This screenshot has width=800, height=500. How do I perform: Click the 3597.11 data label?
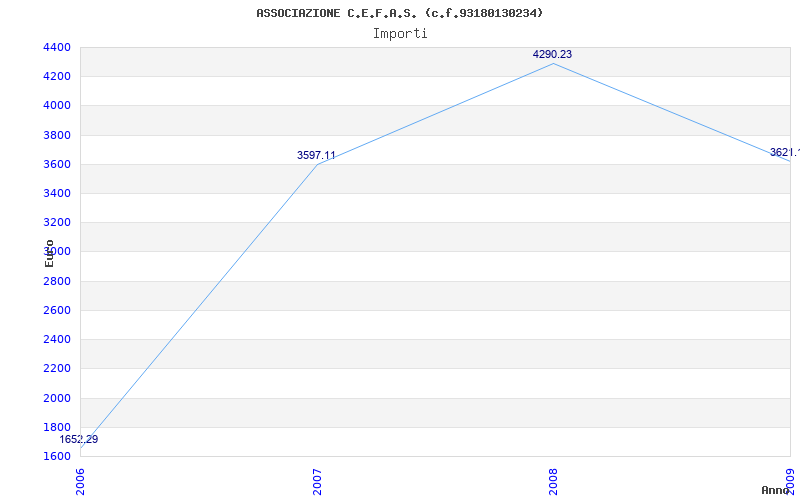(316, 155)
